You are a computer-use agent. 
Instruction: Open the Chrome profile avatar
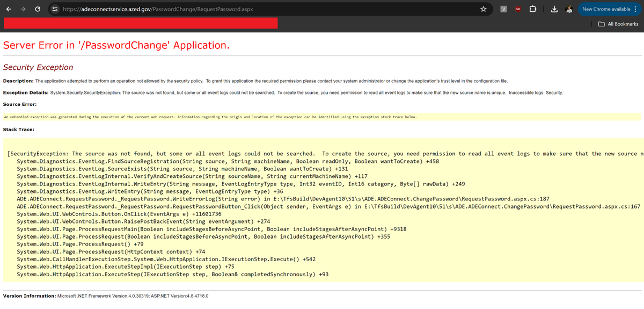coord(569,9)
